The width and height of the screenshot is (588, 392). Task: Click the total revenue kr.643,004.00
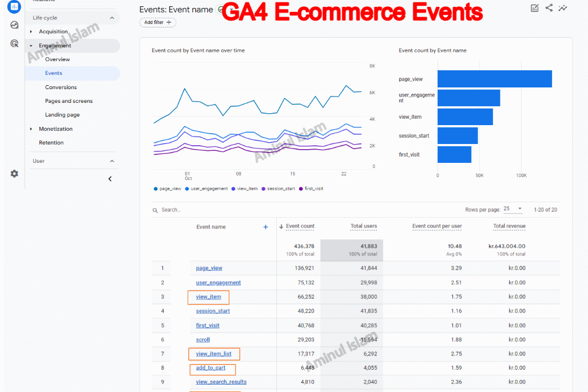point(507,246)
